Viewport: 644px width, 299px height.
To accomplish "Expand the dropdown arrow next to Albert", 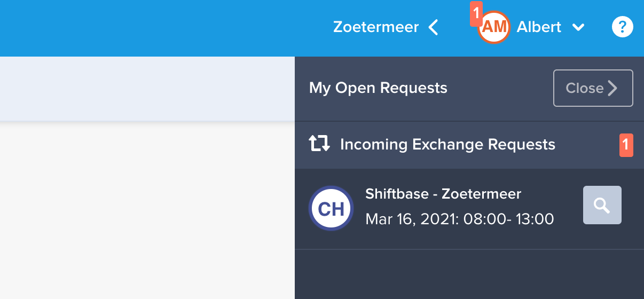I will click(578, 27).
